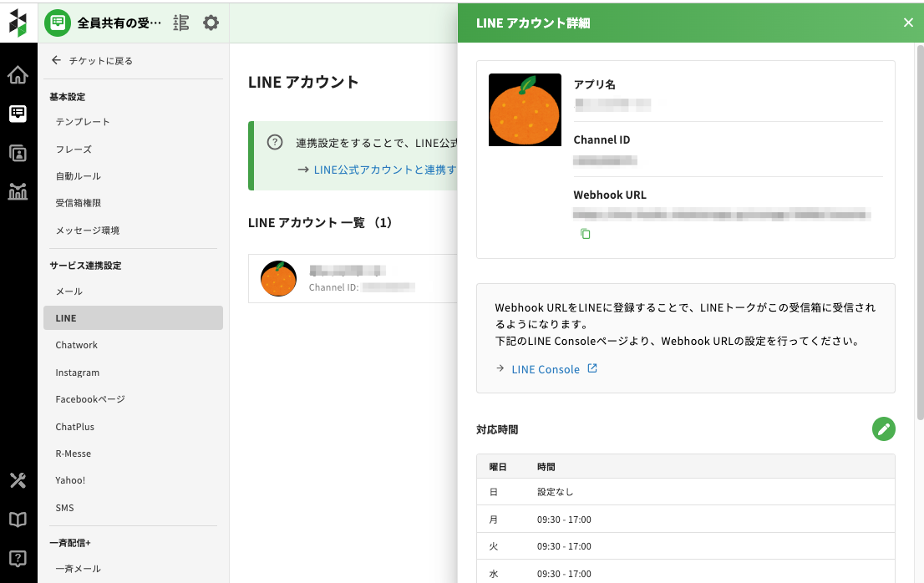
Task: Click the 水 09:30 - 17:00 row
Action: click(x=685, y=573)
